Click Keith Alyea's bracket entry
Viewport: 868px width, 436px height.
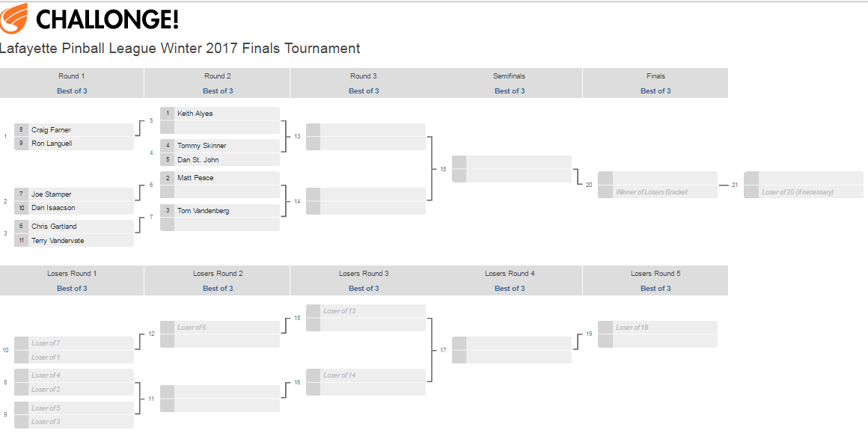[x=220, y=114]
